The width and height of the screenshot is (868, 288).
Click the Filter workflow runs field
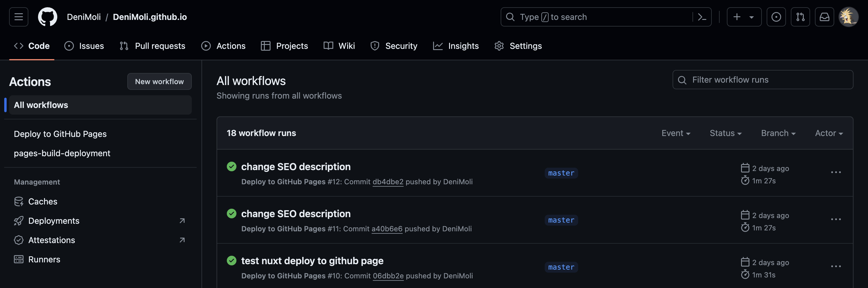coord(763,80)
